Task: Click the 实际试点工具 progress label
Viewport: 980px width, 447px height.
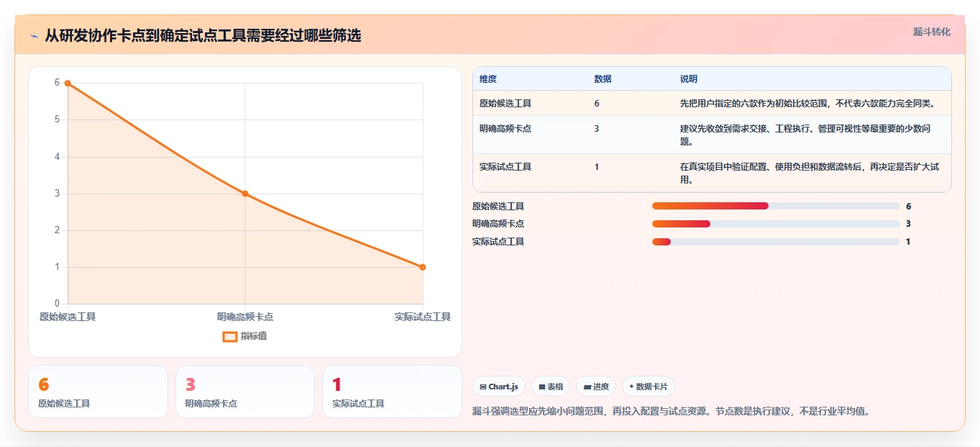Action: (x=498, y=242)
